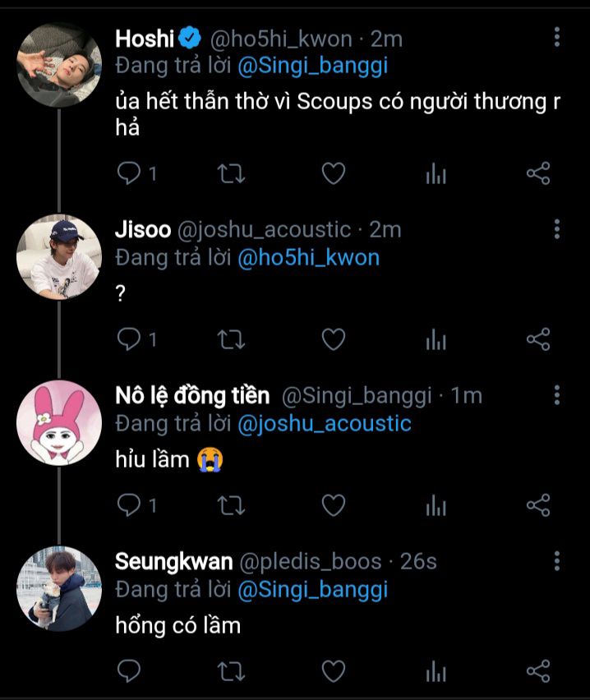Retweet Jisoo's question mark tweet
This screenshot has height=700, width=590.
pyautogui.click(x=231, y=339)
